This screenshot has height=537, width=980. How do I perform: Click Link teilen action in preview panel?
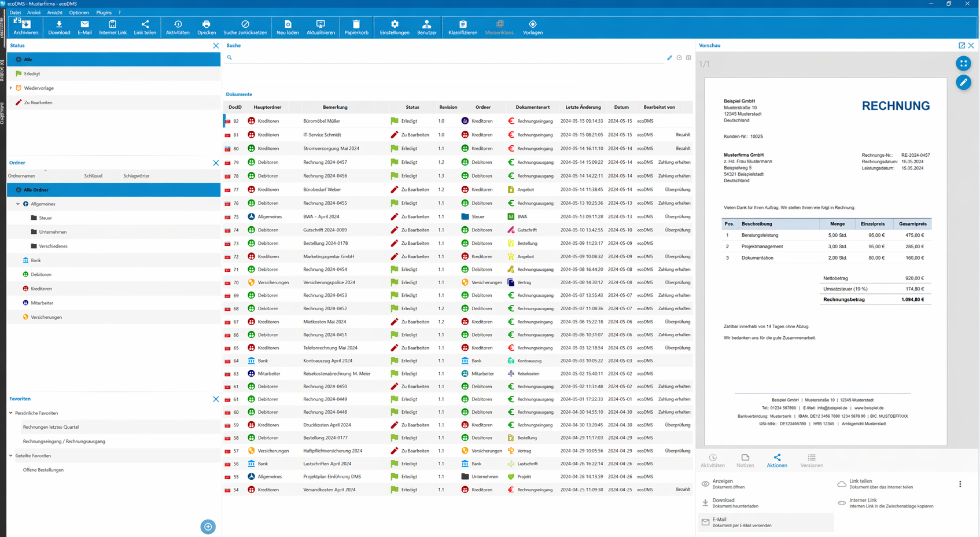(x=860, y=484)
